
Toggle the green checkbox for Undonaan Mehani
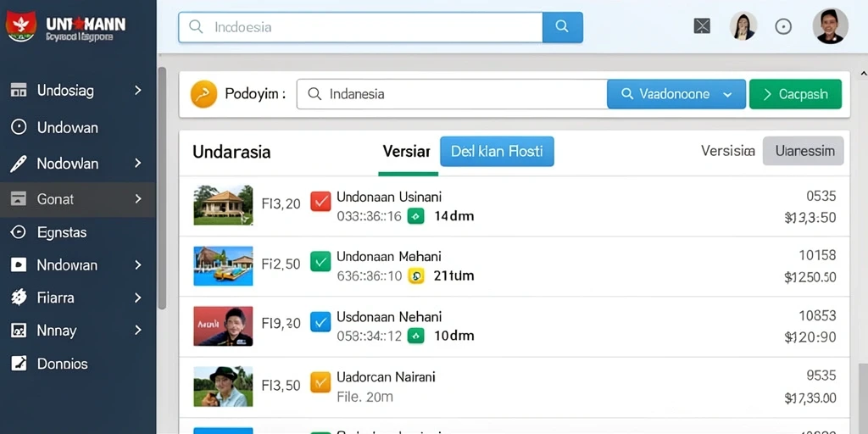[x=320, y=261]
